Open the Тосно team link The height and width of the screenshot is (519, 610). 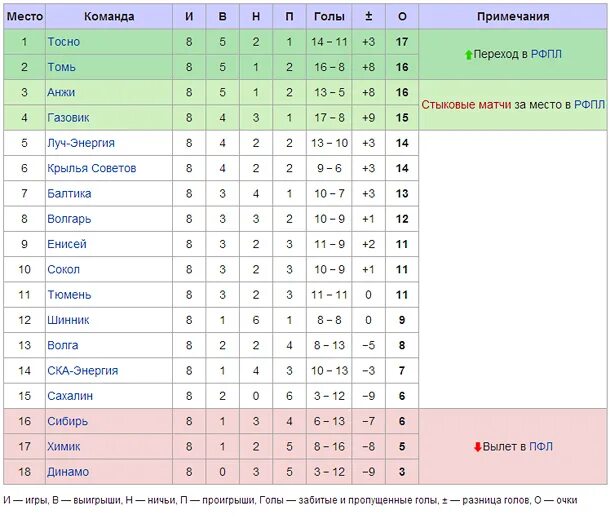pos(64,42)
